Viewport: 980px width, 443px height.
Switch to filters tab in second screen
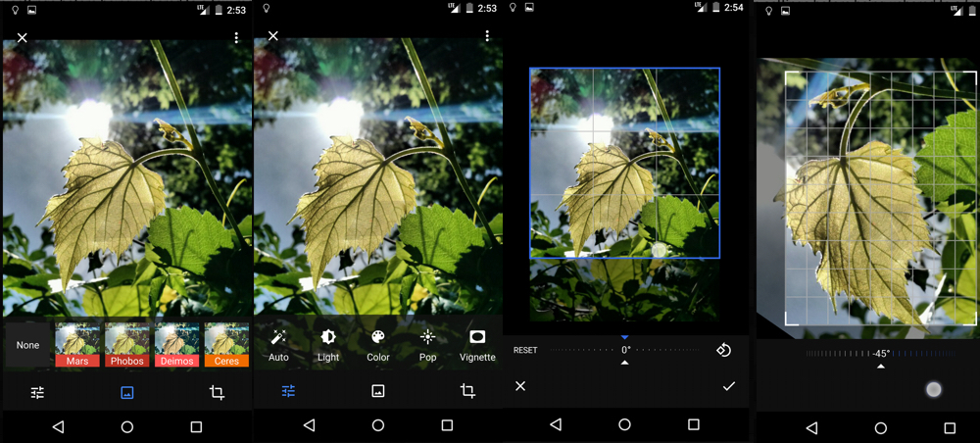[377, 391]
